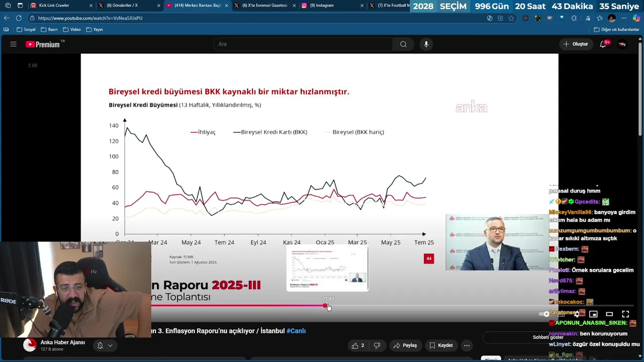This screenshot has height=362, width=644.
Task: Open browser profile picture
Action: click(612, 18)
